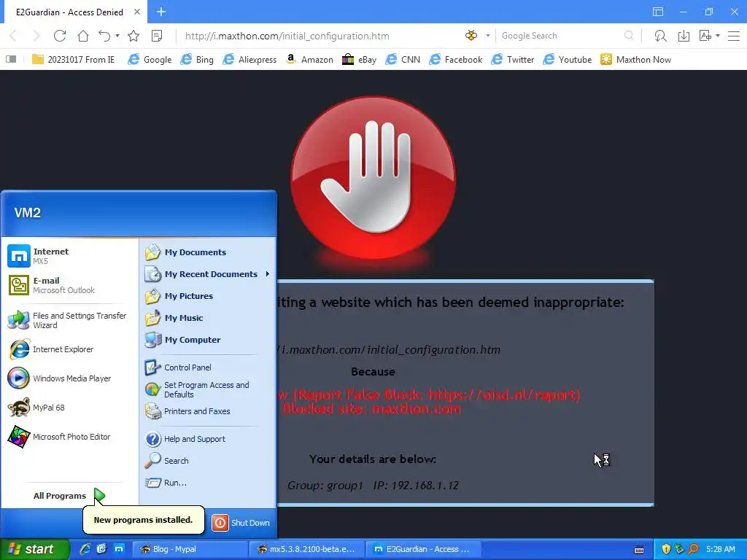Toggle the bookmarks bar side icon
Image resolution: width=747 pixels, height=560 pixels.
tap(11, 59)
